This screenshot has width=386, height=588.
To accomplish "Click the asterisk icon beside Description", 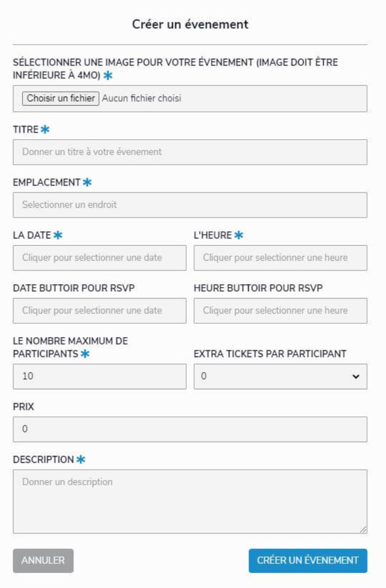I will (x=80, y=460).
